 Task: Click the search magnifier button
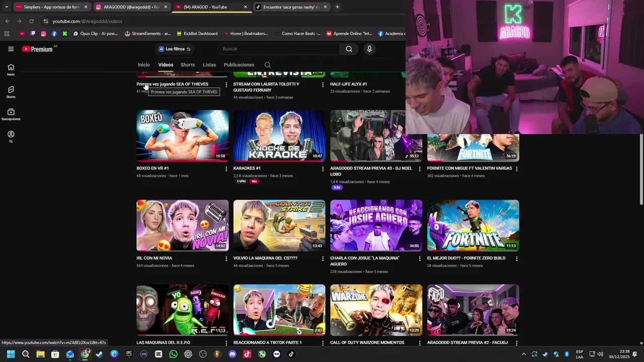pyautogui.click(x=349, y=49)
